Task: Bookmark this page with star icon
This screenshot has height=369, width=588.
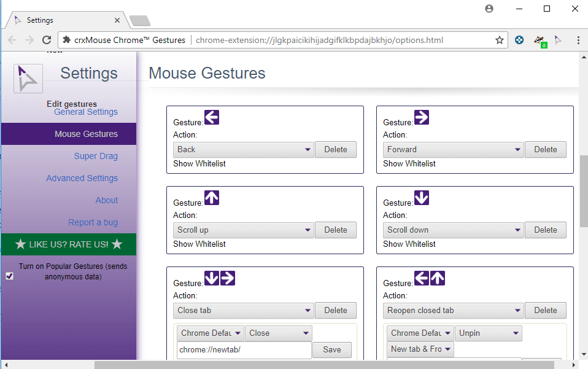Action: click(500, 40)
